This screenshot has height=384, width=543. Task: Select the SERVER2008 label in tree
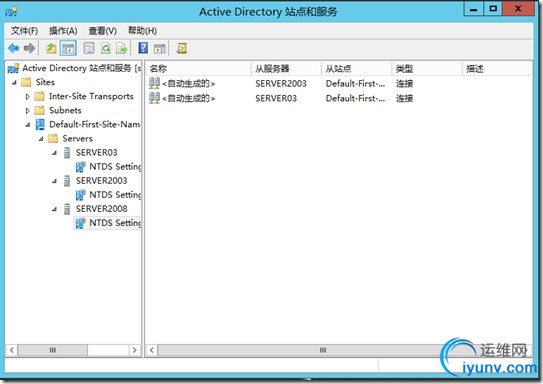click(101, 209)
